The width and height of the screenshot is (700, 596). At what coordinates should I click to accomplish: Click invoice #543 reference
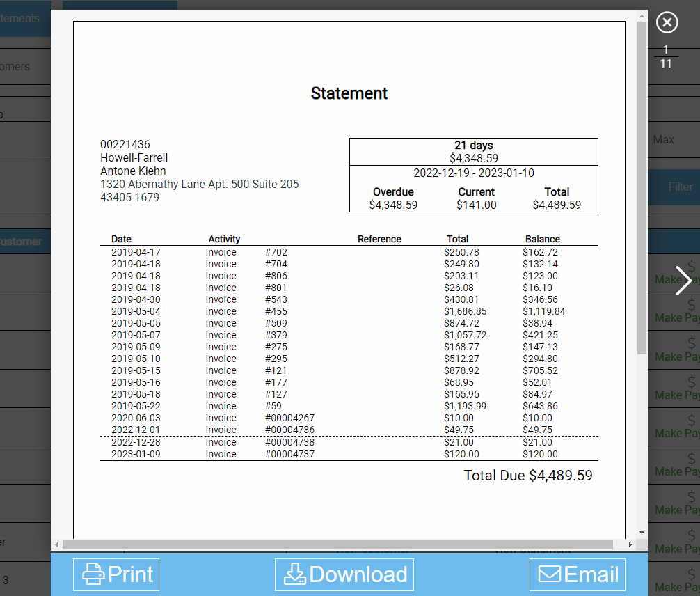[x=276, y=300]
